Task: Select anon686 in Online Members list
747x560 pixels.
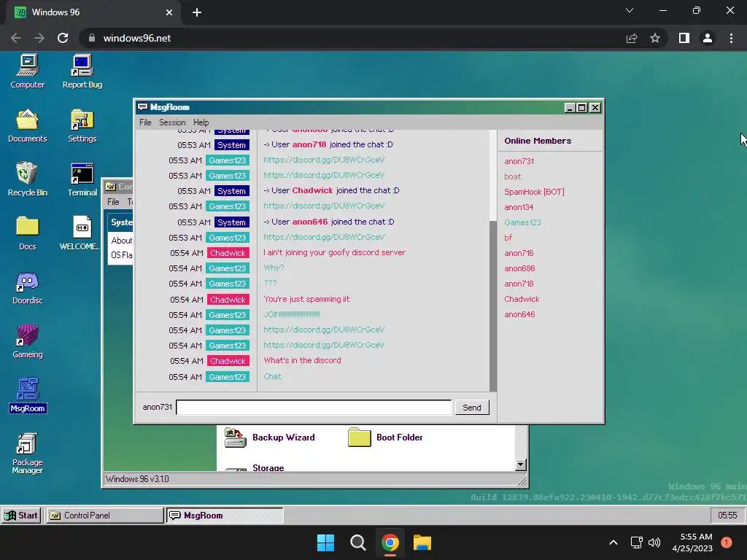Action: tap(519, 268)
